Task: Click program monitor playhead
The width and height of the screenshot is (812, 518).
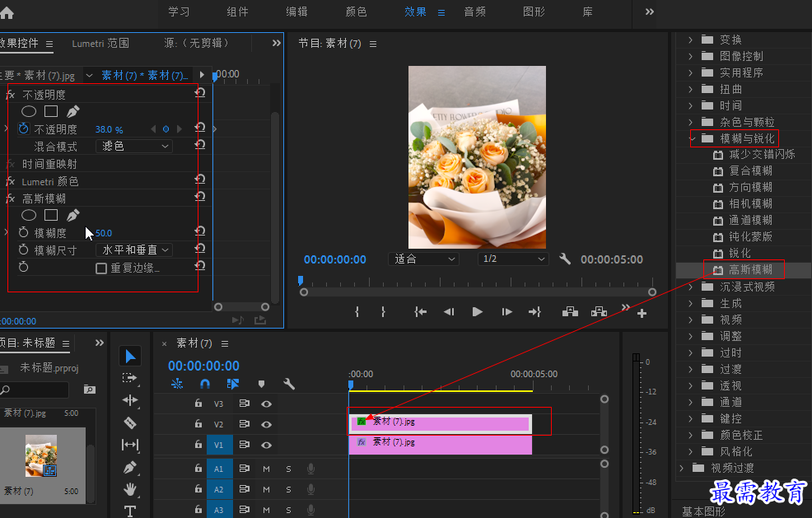Action: (301, 280)
